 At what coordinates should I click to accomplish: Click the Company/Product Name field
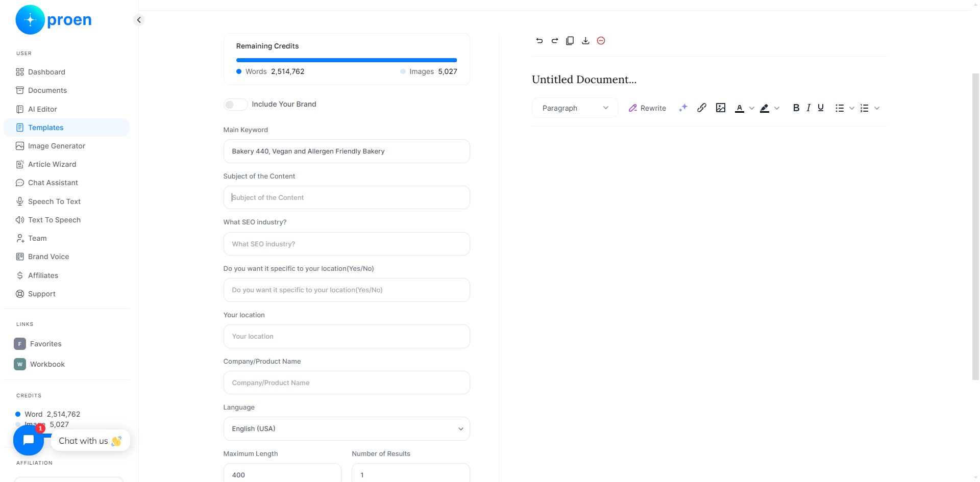coord(347,383)
